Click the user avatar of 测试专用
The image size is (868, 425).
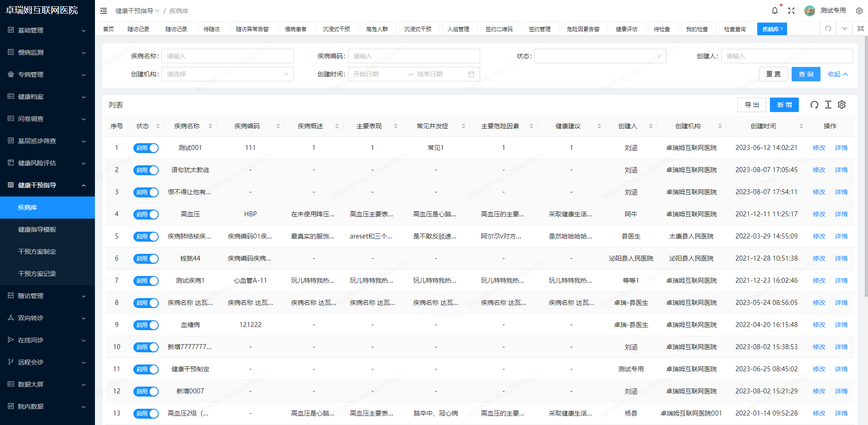[810, 10]
